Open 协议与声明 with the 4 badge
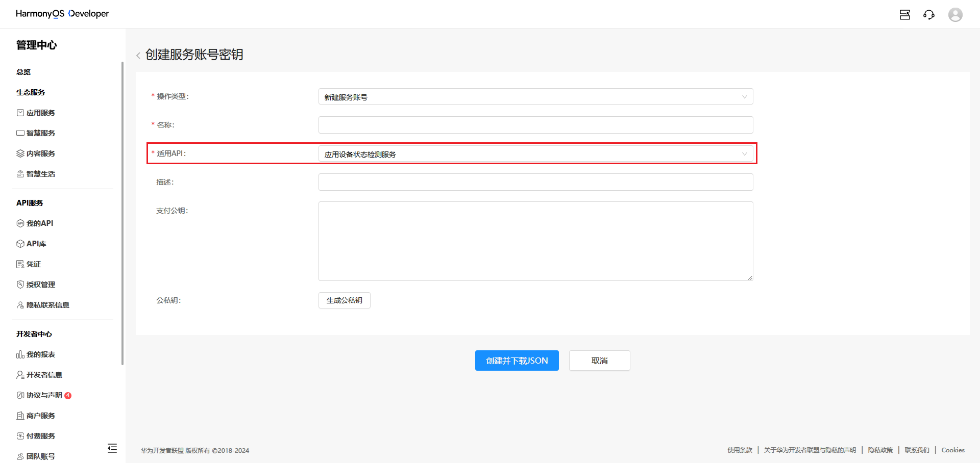The width and height of the screenshot is (980, 463). (44, 395)
